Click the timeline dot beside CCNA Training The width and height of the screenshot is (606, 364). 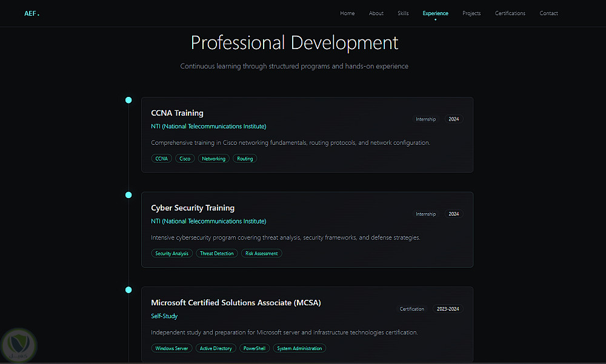pyautogui.click(x=128, y=100)
